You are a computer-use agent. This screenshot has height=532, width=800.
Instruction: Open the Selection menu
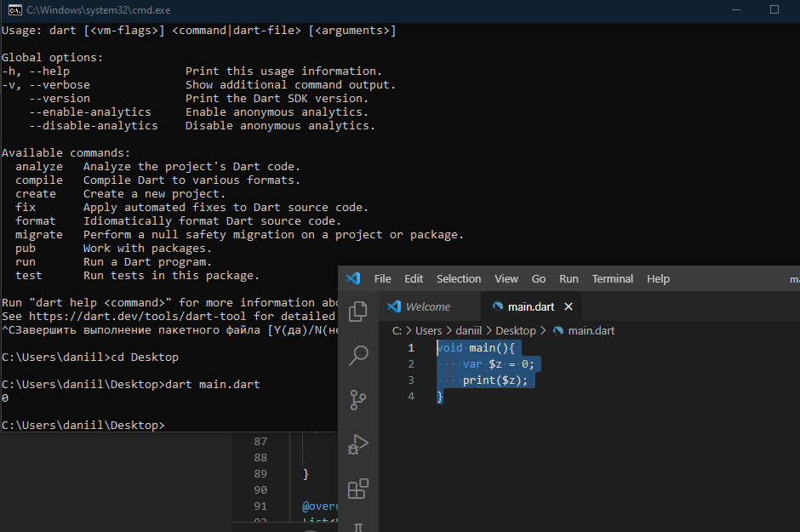[458, 279]
